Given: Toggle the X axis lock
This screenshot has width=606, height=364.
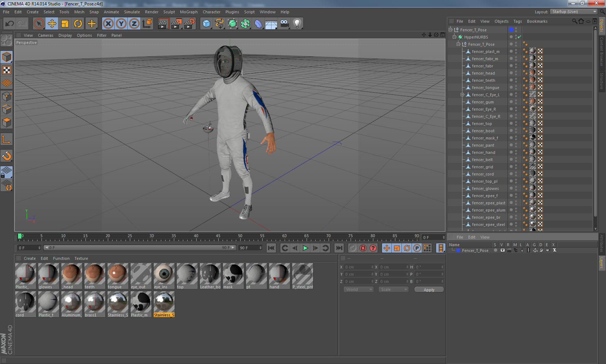Looking at the screenshot, I should pyautogui.click(x=108, y=24).
